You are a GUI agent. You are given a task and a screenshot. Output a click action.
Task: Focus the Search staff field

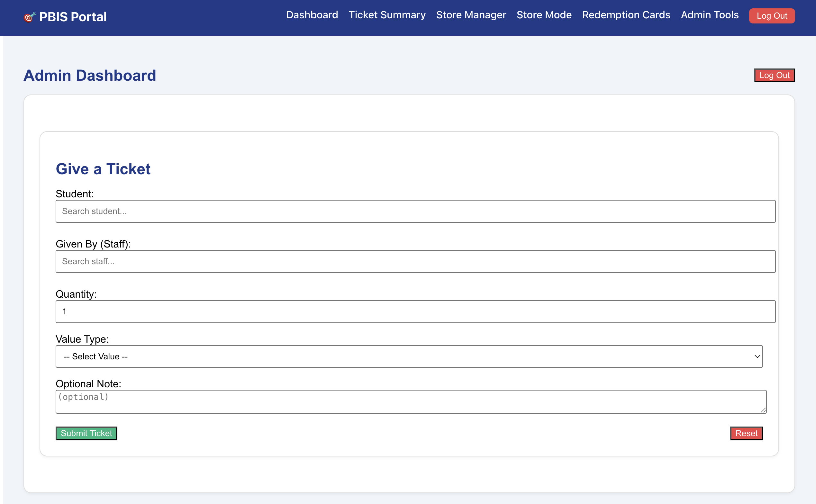(415, 261)
